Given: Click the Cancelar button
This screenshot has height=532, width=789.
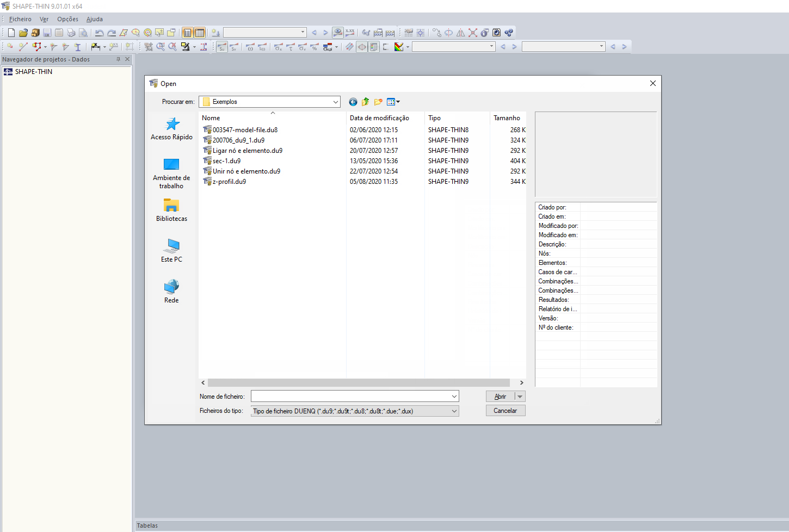Looking at the screenshot, I should pos(506,411).
